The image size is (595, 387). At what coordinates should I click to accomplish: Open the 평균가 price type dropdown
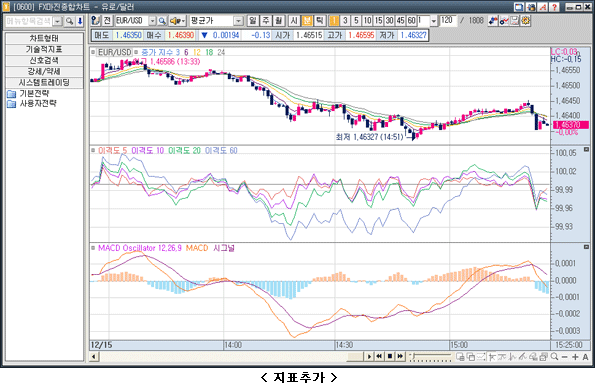pyautogui.click(x=238, y=21)
